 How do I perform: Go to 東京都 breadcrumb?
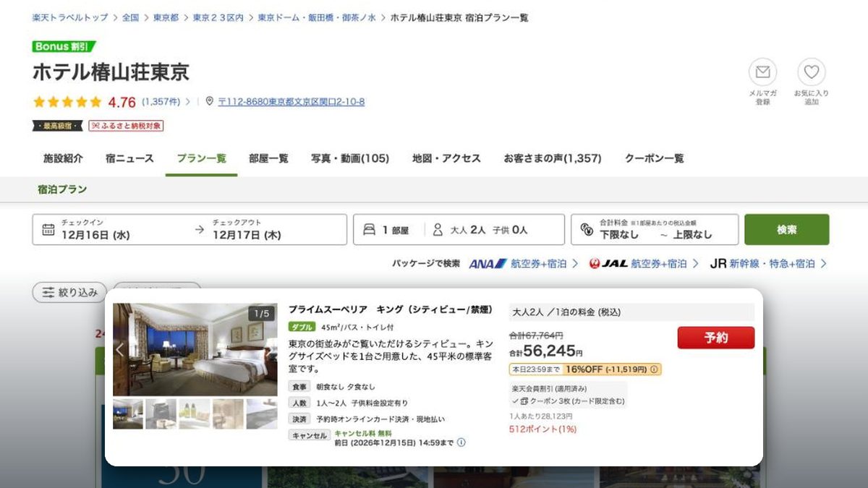(x=166, y=17)
